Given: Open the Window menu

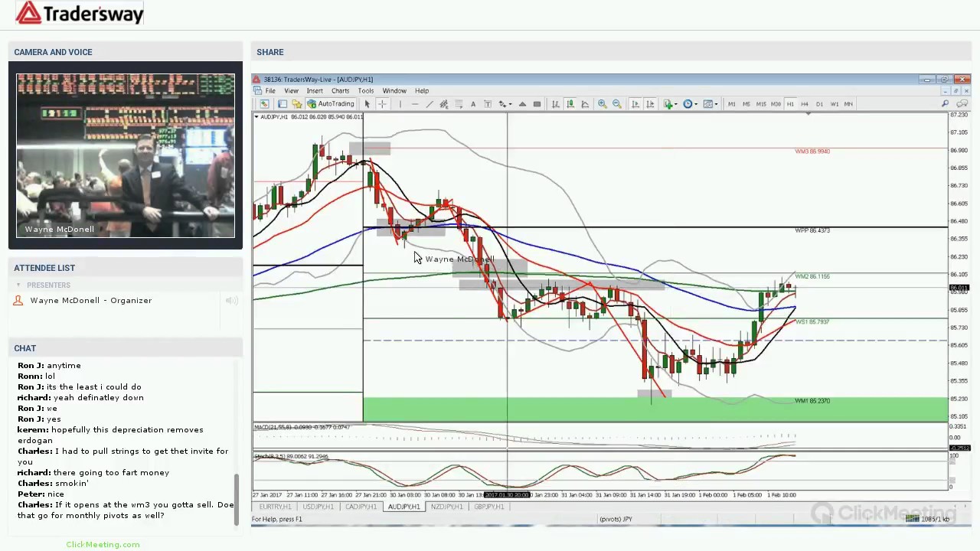Looking at the screenshot, I should pyautogui.click(x=394, y=91).
